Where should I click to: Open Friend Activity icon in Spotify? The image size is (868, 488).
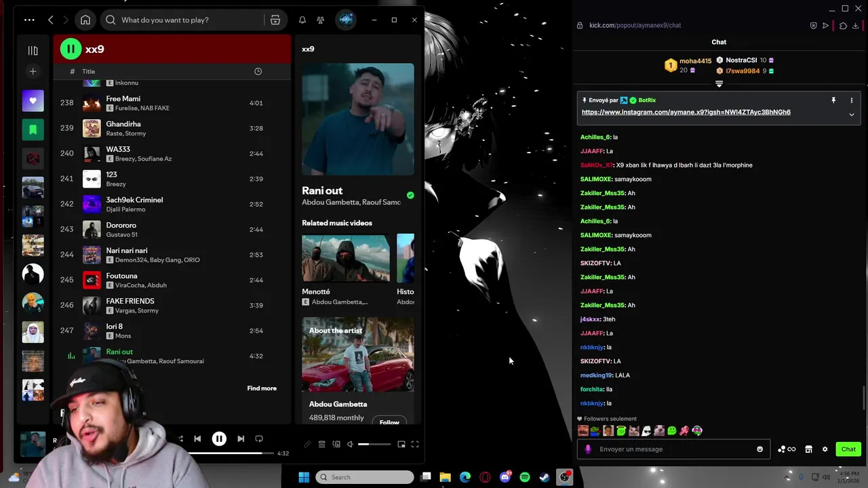point(320,20)
